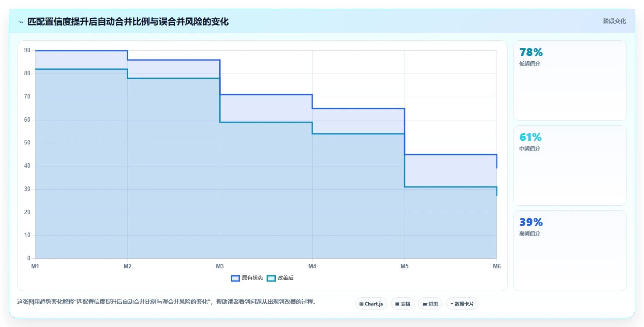Click the 90 value on the y-axis

[x=27, y=50]
